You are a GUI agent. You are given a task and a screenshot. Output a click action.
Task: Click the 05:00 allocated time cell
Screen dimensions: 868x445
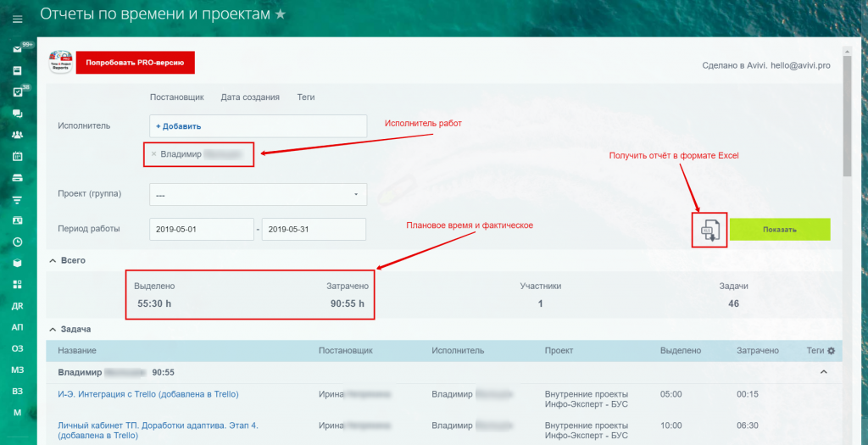click(671, 394)
